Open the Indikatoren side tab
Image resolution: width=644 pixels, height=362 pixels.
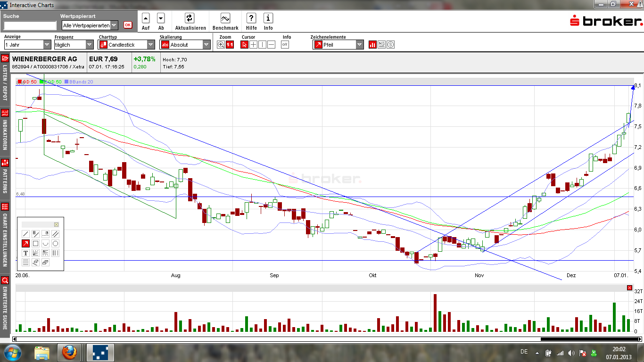tap(5, 129)
